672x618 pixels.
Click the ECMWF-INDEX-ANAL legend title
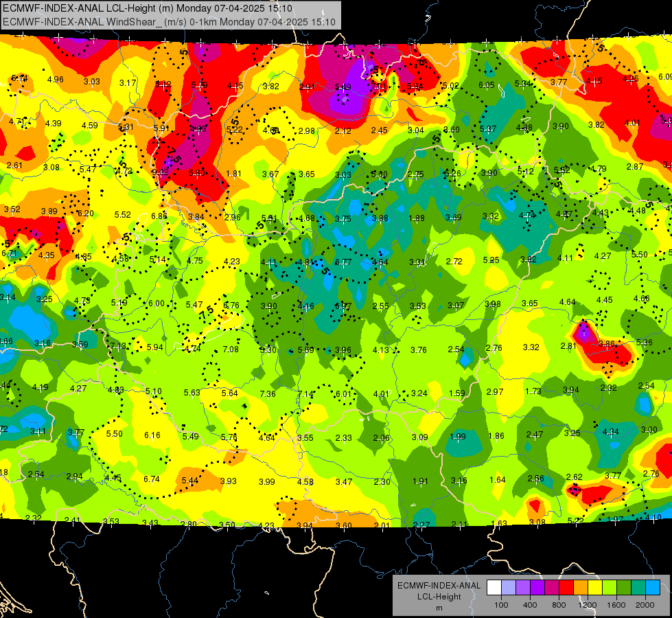[439, 586]
